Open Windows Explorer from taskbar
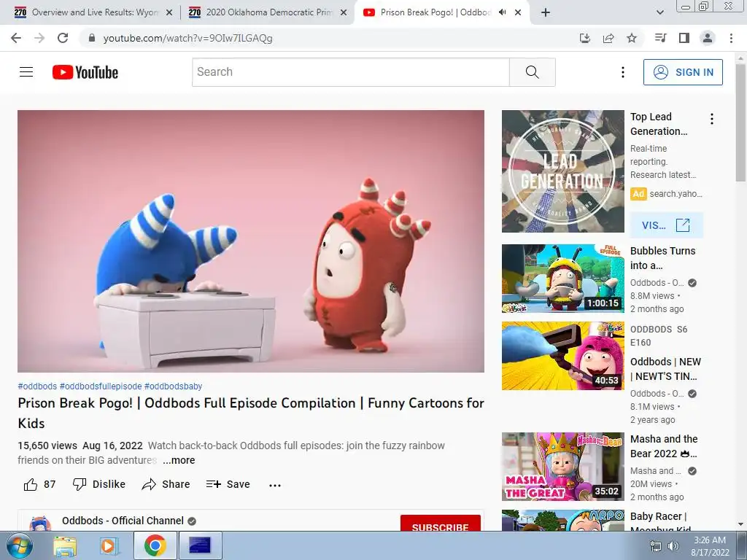The image size is (747, 560). [x=64, y=546]
